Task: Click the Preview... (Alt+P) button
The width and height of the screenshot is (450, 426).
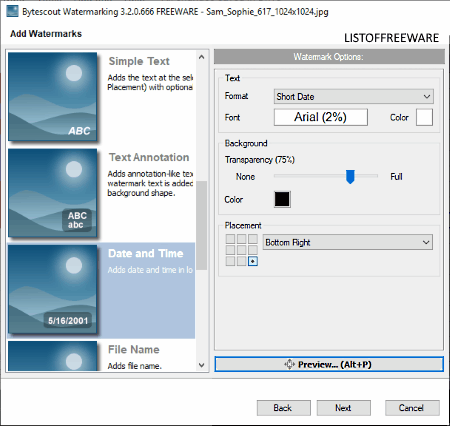Action: [x=329, y=364]
